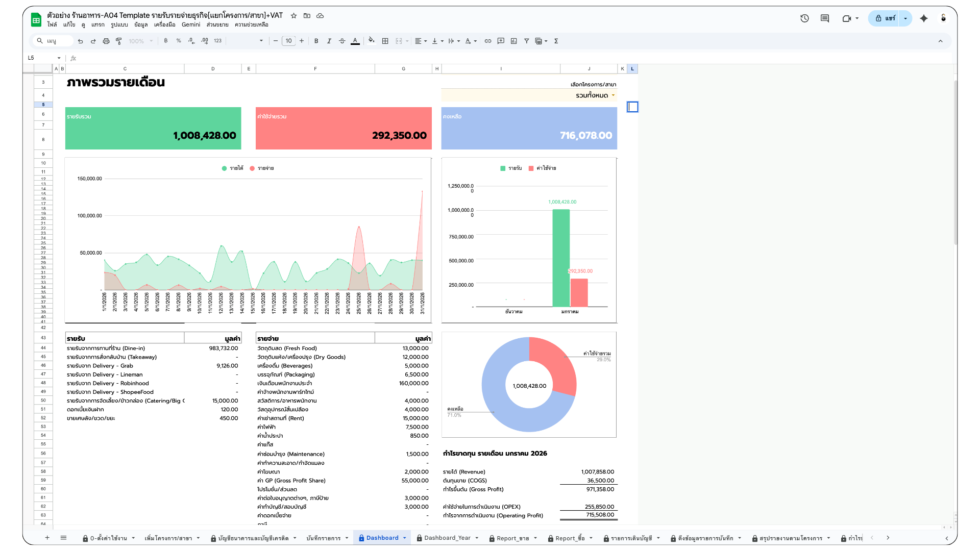Open the functions menu with the sigma icon
Image resolution: width=980 pixels, height=551 pixels.
[556, 41]
